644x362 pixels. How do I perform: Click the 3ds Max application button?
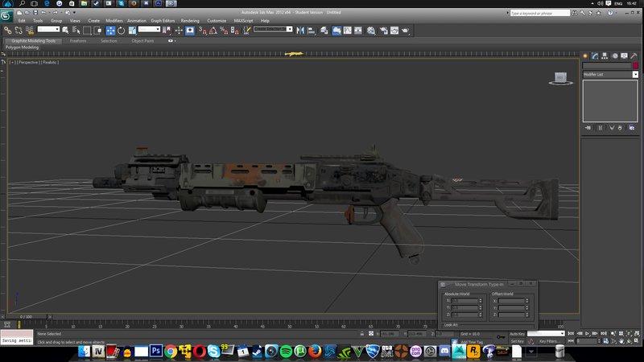[x=6, y=15]
